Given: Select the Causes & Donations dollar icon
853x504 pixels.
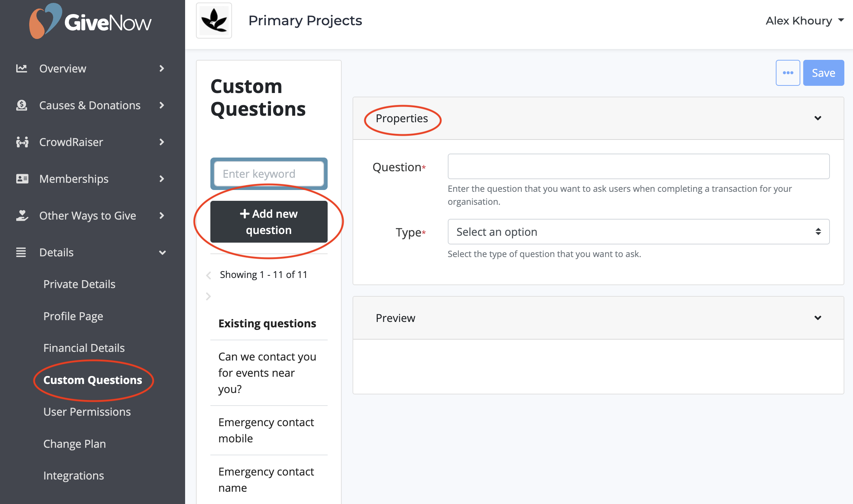Looking at the screenshot, I should point(22,105).
